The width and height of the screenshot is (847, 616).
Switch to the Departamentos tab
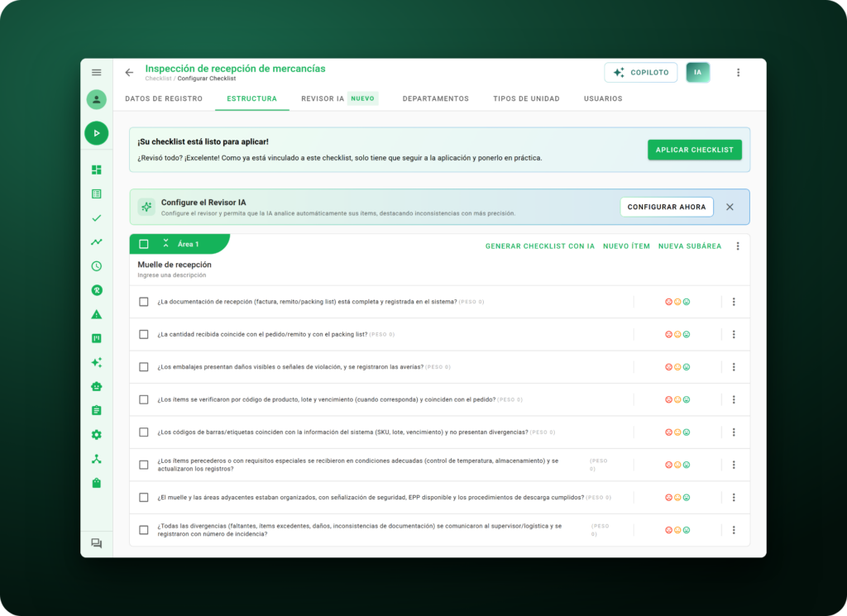pos(435,98)
